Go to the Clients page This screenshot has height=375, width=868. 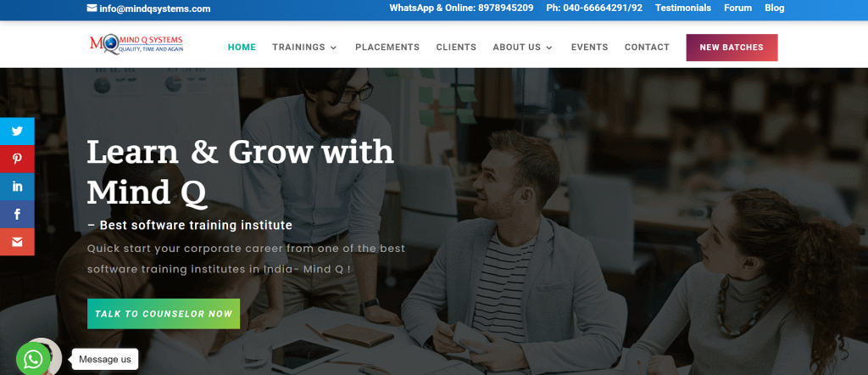[x=456, y=47]
